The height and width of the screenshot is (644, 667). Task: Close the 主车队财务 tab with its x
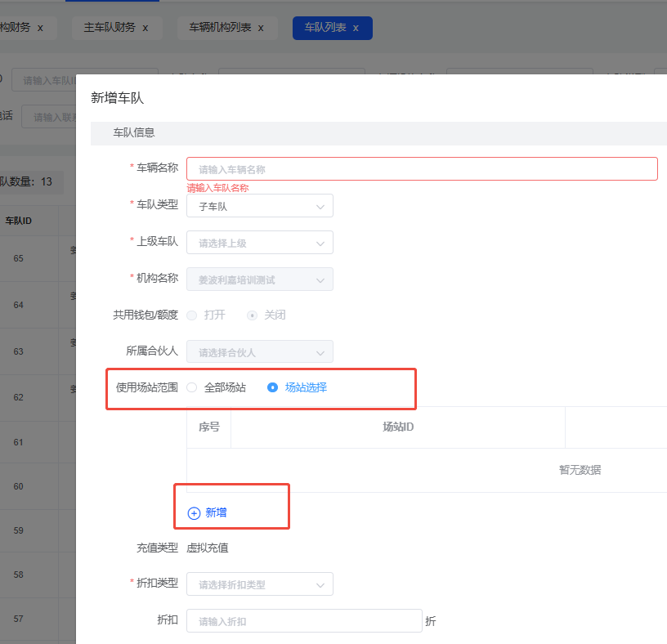coord(145,29)
